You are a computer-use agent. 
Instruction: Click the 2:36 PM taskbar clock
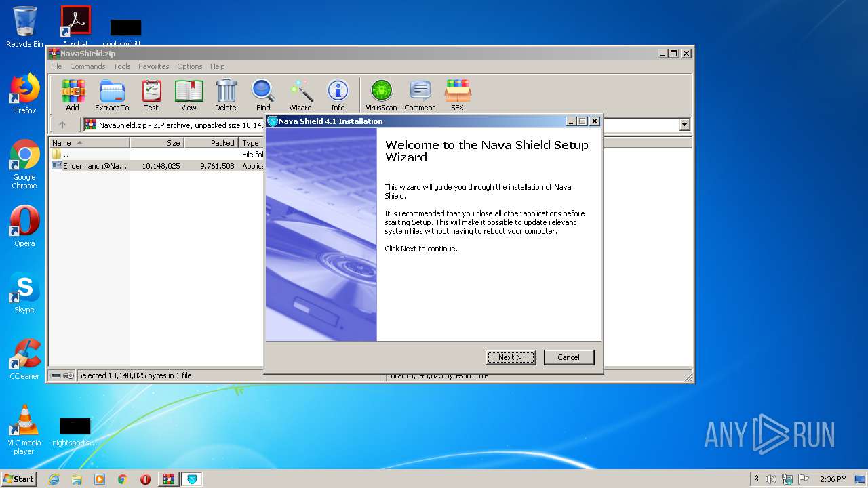point(833,479)
